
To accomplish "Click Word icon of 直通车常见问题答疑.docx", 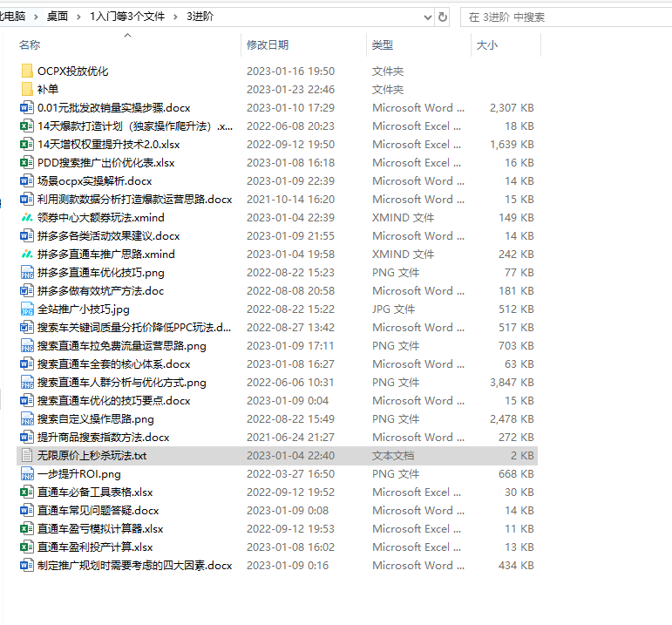I will pyautogui.click(x=27, y=511).
